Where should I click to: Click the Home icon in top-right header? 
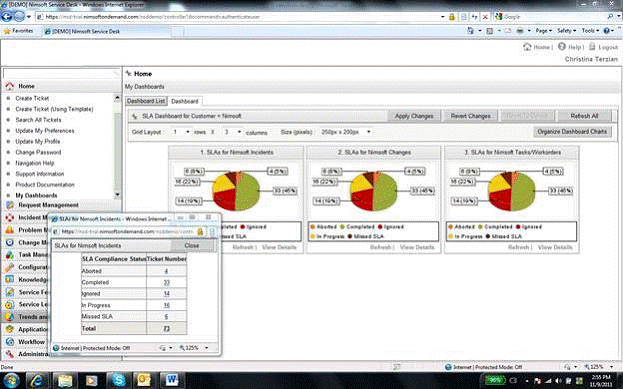pyautogui.click(x=527, y=46)
